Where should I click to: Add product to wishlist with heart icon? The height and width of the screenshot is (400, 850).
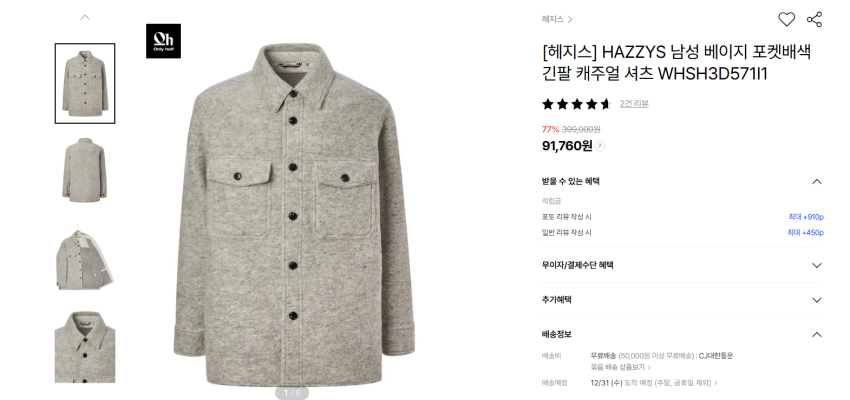click(786, 20)
